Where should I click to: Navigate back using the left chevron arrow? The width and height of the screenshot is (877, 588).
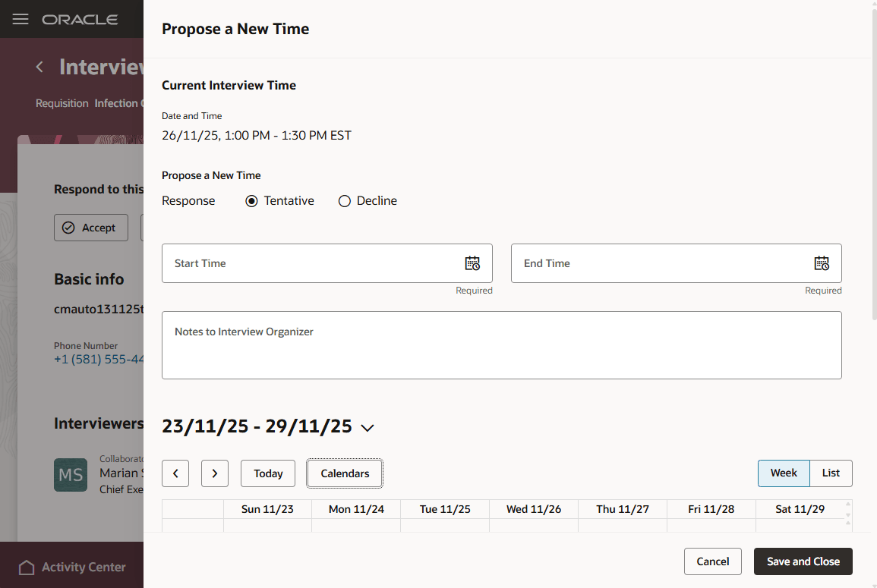tap(39, 67)
